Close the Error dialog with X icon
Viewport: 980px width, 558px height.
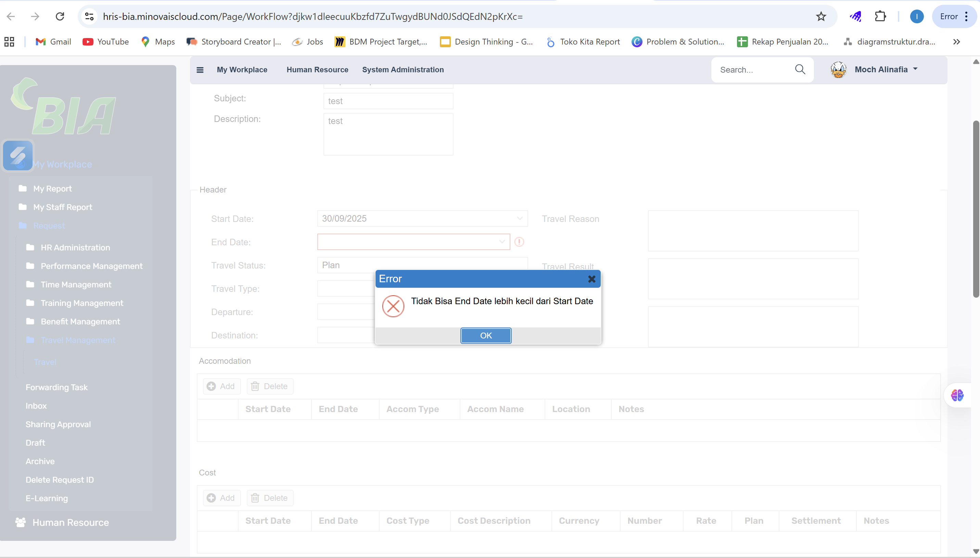pyautogui.click(x=591, y=279)
